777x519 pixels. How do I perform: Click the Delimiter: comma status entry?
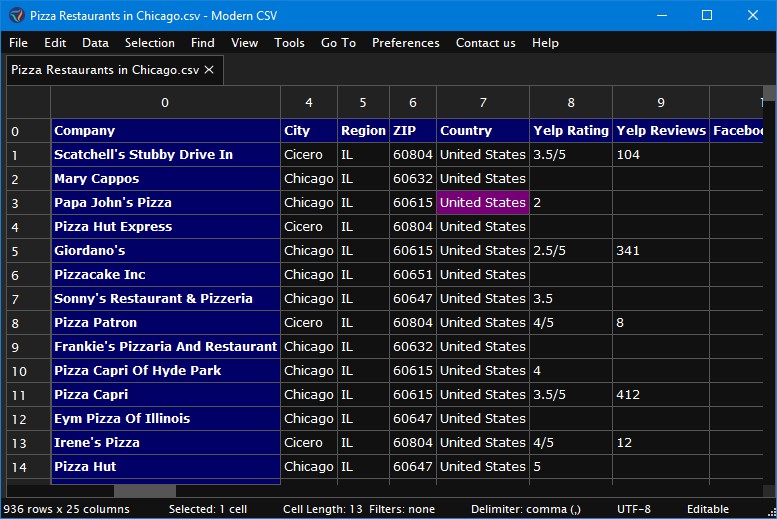click(526, 509)
